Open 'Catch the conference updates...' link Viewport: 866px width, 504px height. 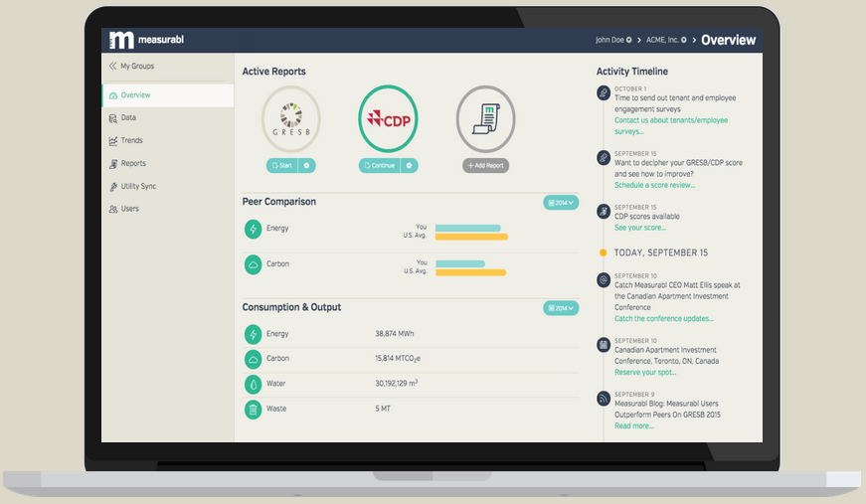coord(664,318)
